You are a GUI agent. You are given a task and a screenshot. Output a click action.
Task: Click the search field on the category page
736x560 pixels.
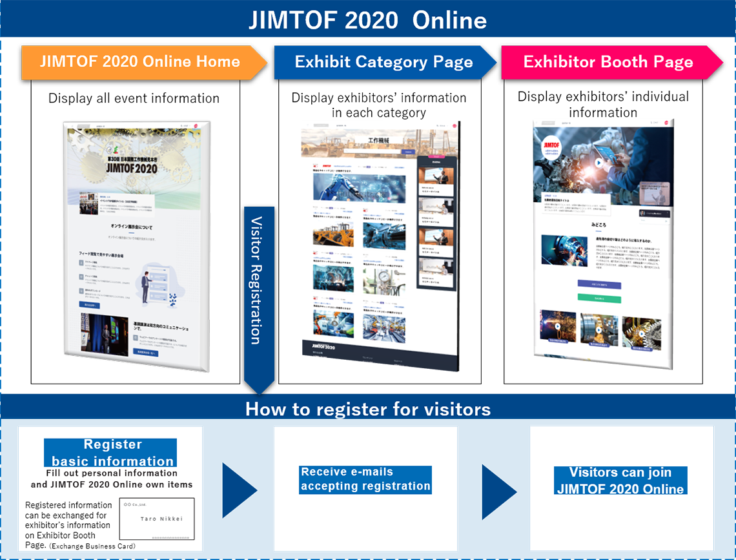point(372,152)
